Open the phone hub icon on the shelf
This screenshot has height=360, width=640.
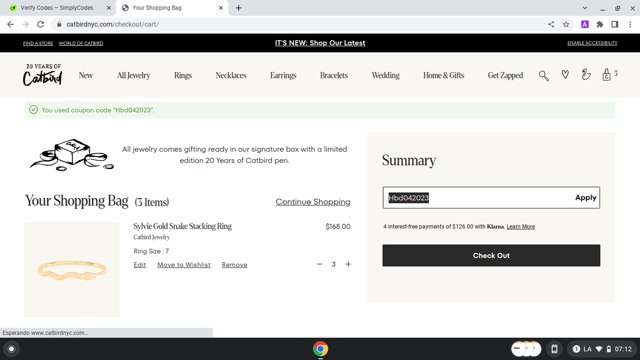pos(554,349)
